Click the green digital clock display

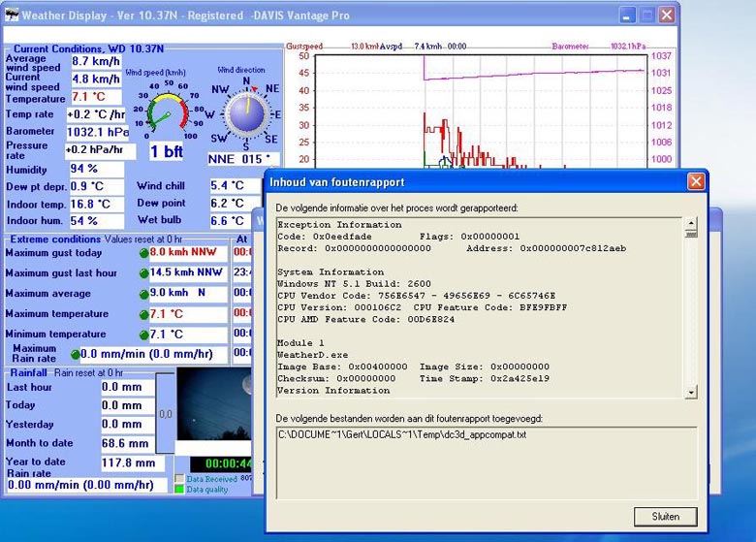221,463
